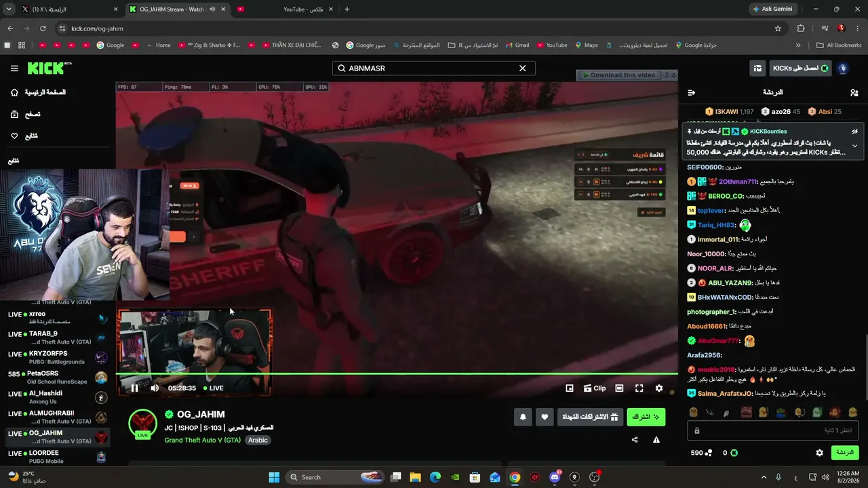Screen dimensions: 868x488
Task: Hide the pinned chat message
Action: pyautogui.click(x=854, y=131)
